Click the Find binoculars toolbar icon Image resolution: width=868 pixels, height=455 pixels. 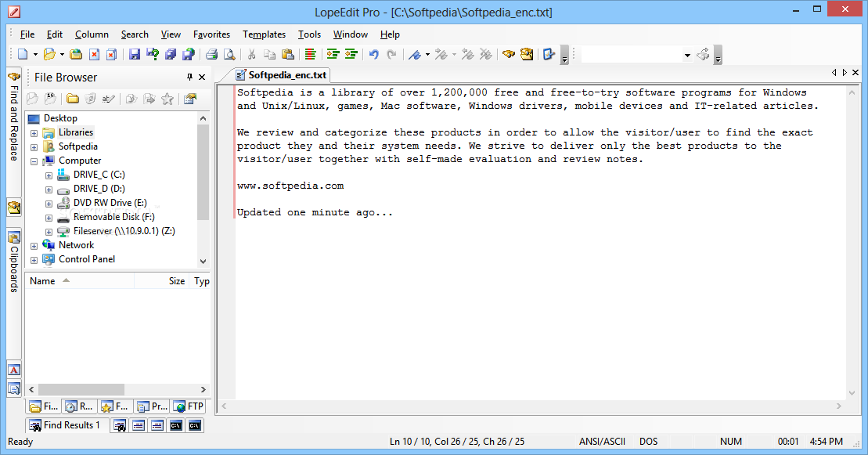click(x=509, y=54)
